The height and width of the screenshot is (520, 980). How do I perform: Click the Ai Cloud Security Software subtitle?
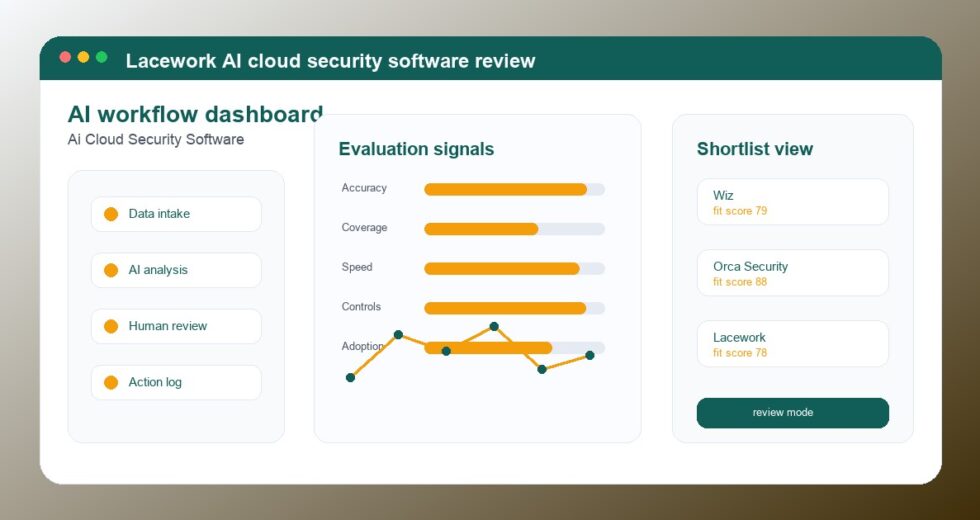tap(156, 139)
